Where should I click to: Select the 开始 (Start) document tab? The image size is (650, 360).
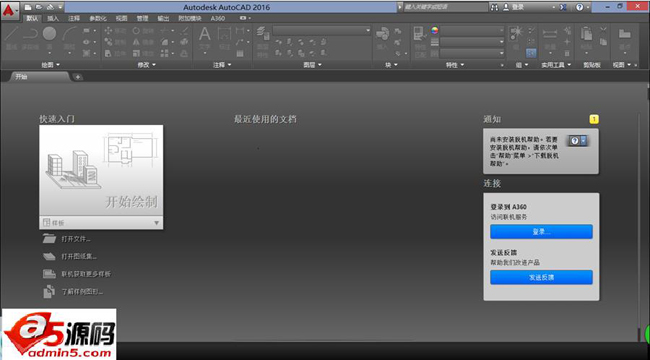tap(39, 77)
